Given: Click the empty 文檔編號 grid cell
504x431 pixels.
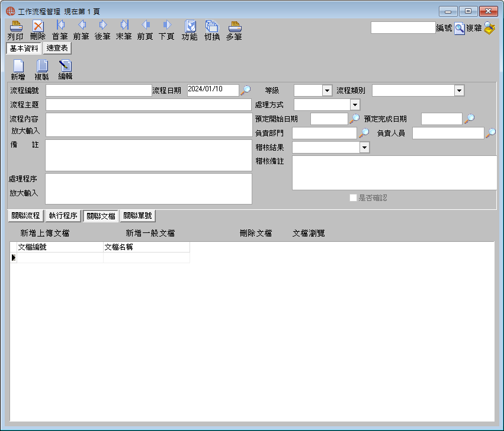Looking at the screenshot, I should (x=60, y=258).
